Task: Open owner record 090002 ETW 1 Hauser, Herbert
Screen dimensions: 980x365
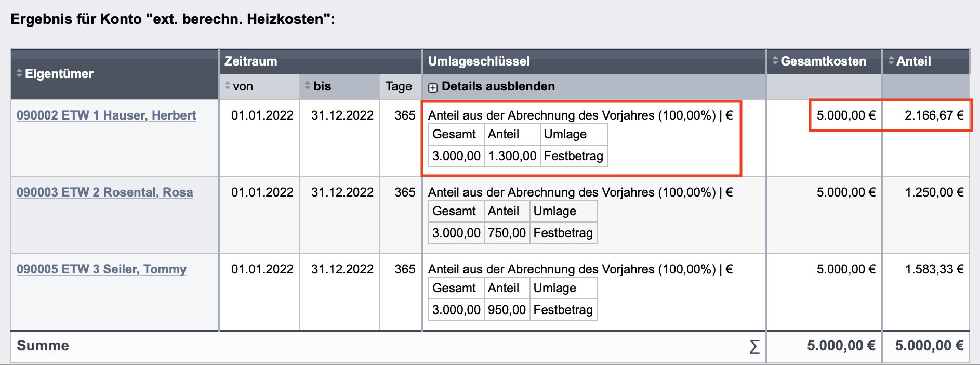Action: [106, 115]
